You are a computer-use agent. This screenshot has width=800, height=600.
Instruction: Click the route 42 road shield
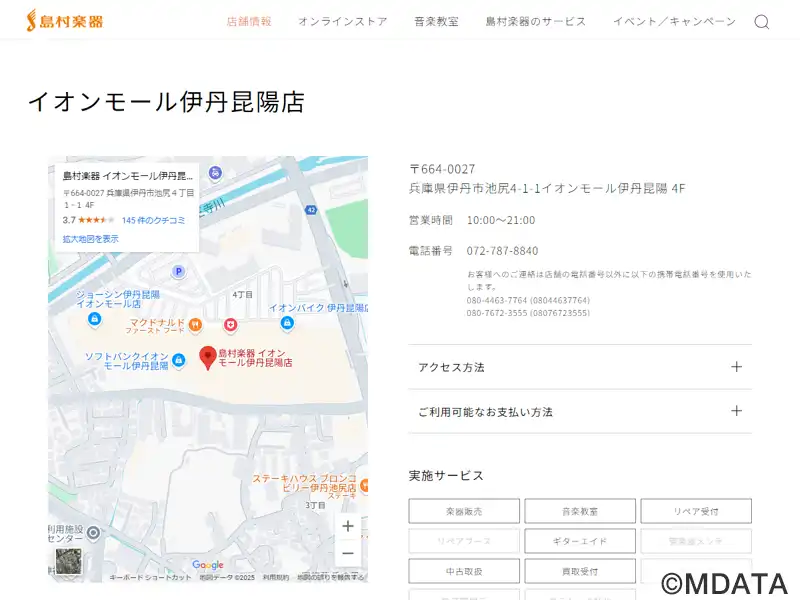[x=311, y=210]
